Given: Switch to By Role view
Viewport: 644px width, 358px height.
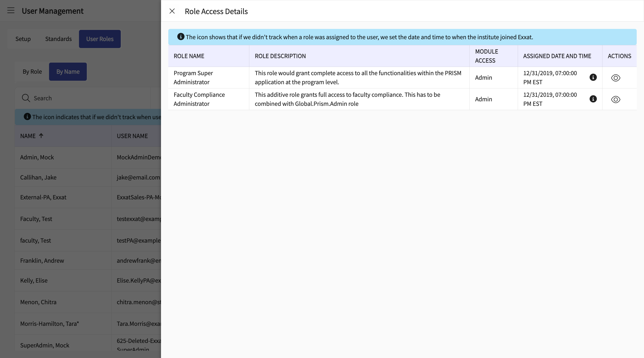Looking at the screenshot, I should point(32,72).
